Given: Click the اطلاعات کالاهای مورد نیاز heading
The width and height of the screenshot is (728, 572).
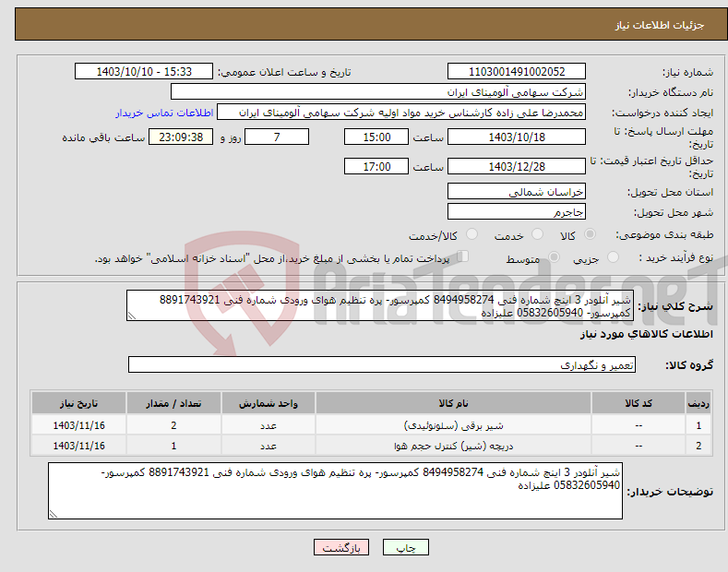Looking at the screenshot, I should coord(646,334).
